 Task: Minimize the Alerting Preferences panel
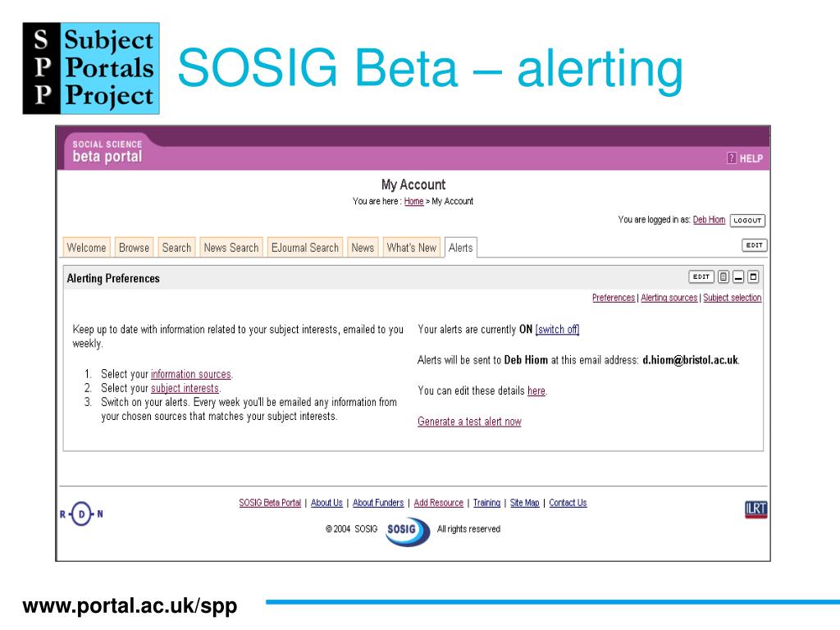coord(738,277)
